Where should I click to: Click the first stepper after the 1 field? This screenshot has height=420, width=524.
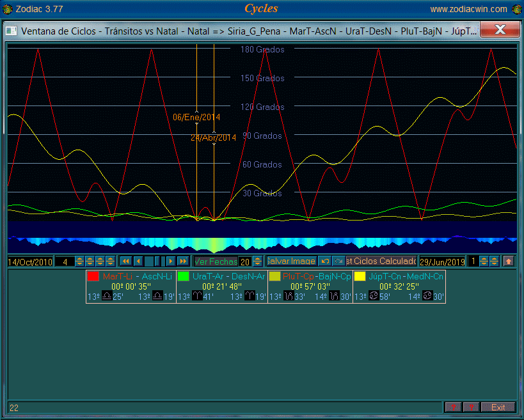[484, 261]
